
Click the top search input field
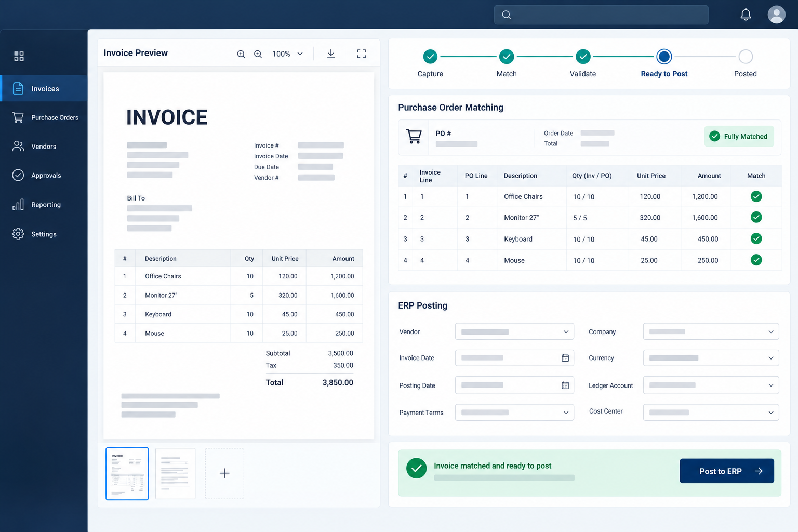[x=601, y=15]
